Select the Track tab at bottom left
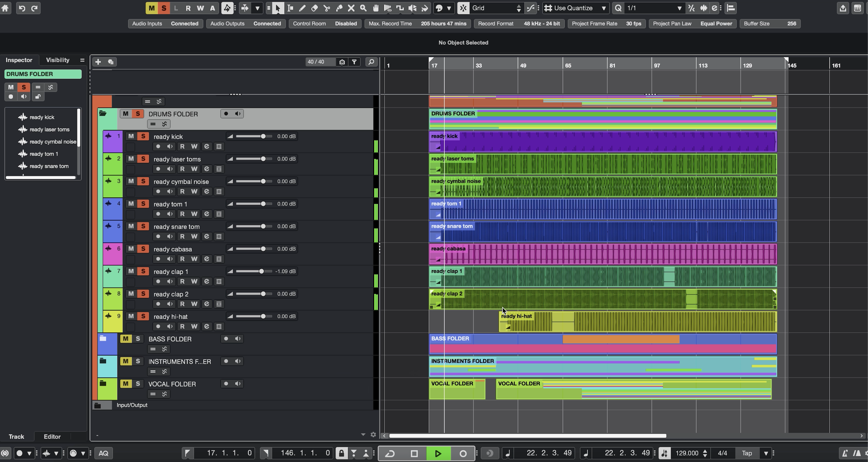 click(16, 436)
